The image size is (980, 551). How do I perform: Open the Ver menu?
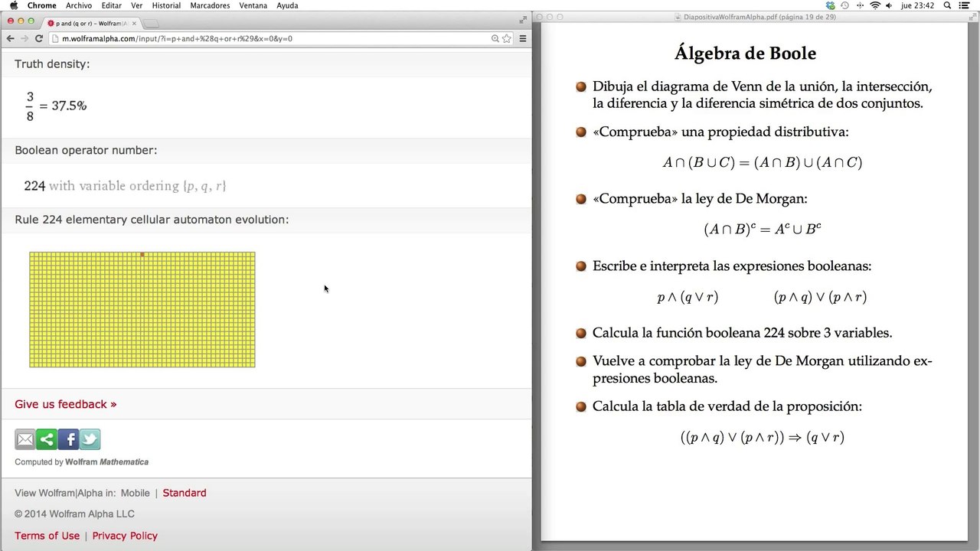136,5
